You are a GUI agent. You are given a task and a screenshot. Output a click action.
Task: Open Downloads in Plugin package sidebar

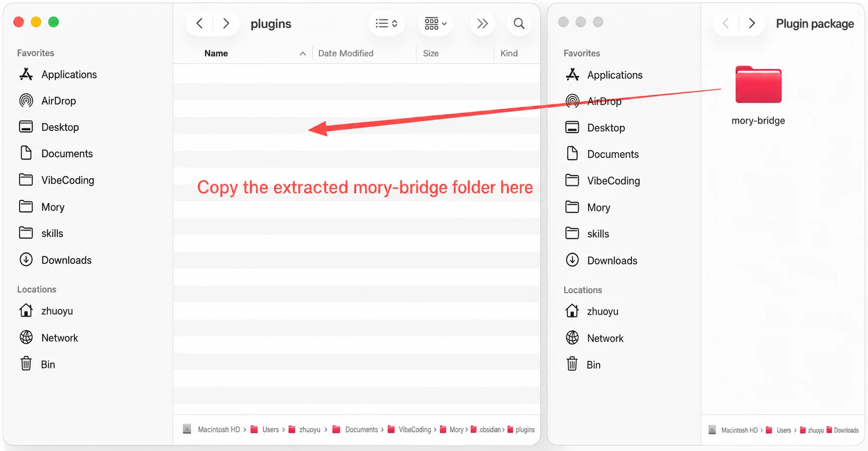[601, 260]
